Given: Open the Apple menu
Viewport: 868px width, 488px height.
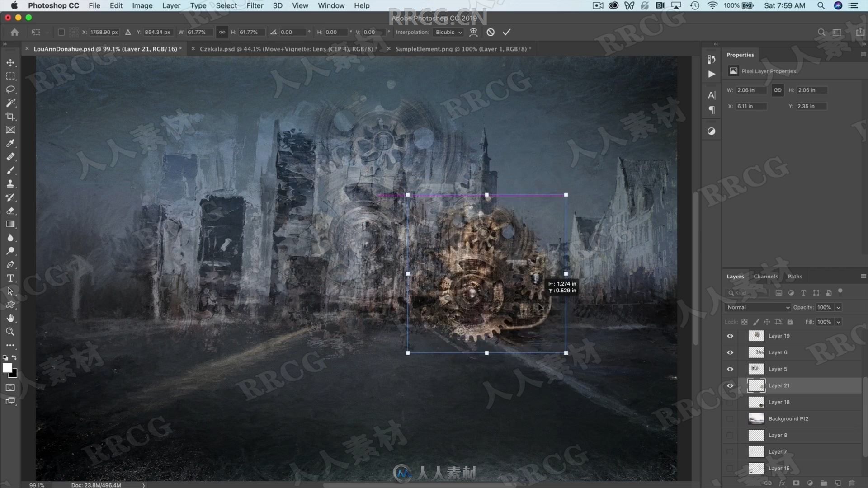Looking at the screenshot, I should click(x=14, y=5).
